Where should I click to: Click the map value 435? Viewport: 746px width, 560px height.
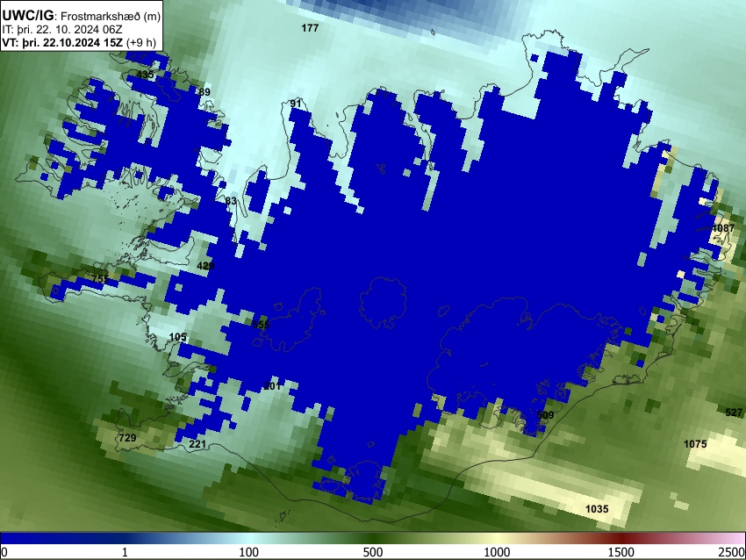click(145, 75)
